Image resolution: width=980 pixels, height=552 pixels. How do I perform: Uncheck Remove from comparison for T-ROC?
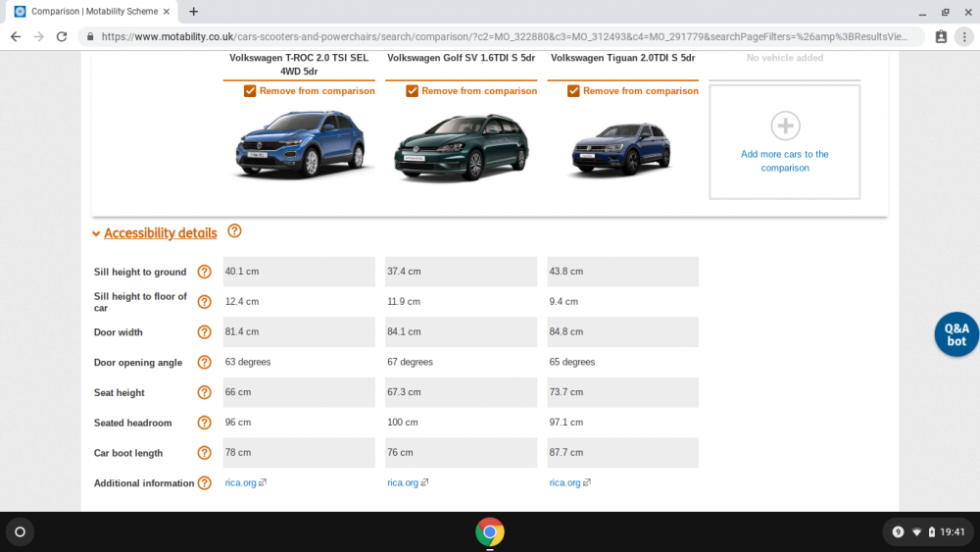click(250, 91)
